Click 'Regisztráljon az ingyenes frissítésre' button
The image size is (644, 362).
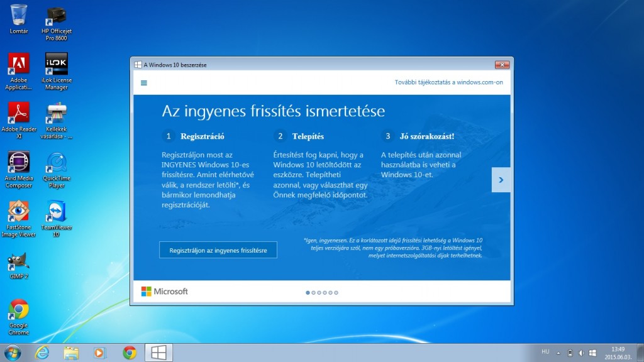(218, 250)
